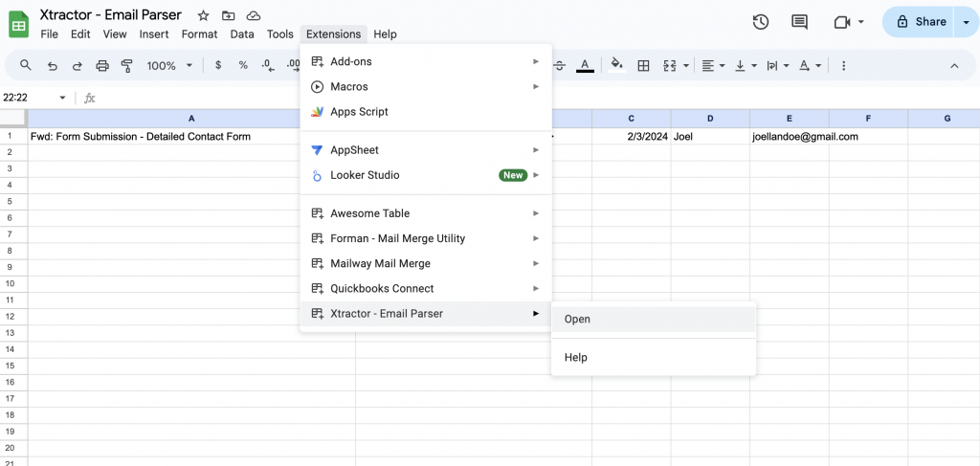Open the zoom 100% dropdown

[169, 66]
